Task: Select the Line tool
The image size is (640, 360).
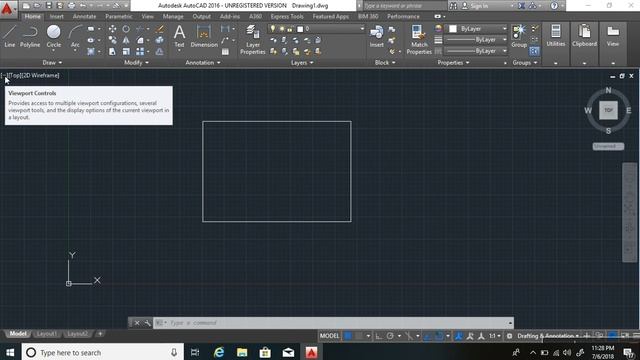Action: pyautogui.click(x=10, y=36)
